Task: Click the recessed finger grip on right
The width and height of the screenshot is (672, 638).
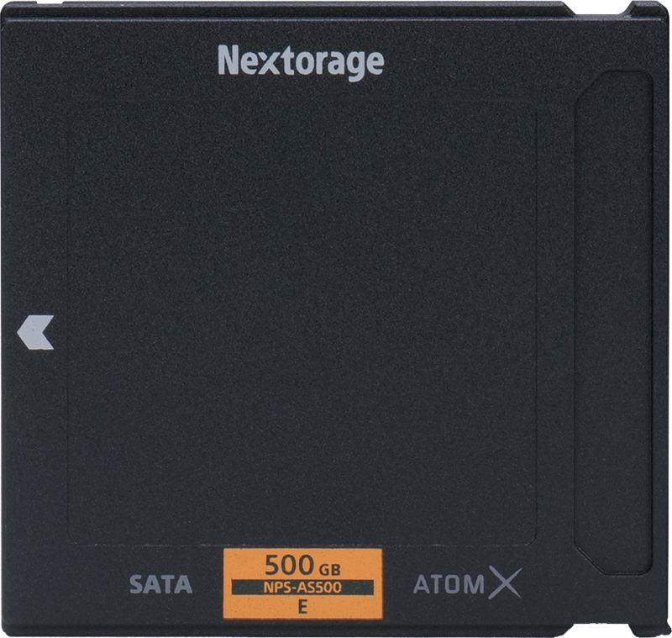Action: pyautogui.click(x=613, y=323)
